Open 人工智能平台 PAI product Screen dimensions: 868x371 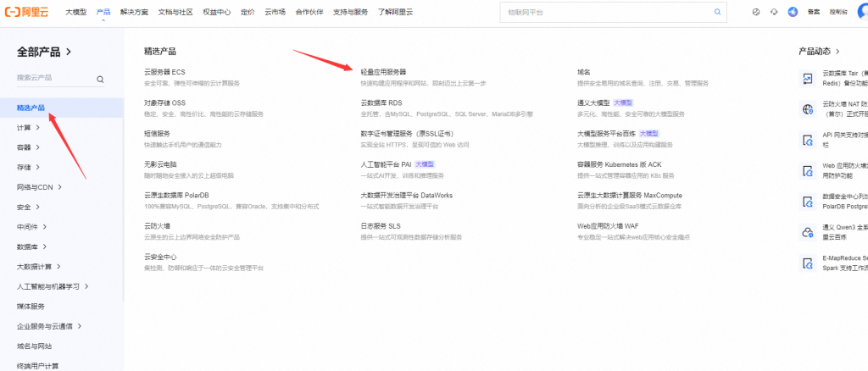(x=386, y=164)
